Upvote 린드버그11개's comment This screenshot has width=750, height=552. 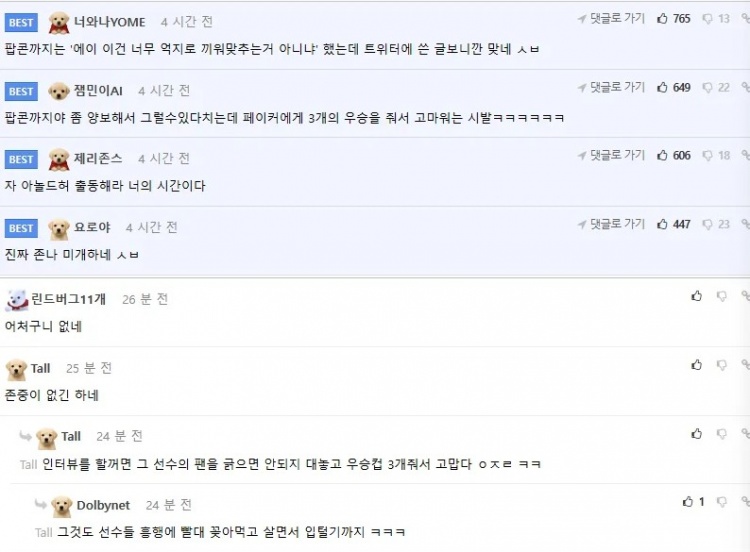click(x=697, y=296)
